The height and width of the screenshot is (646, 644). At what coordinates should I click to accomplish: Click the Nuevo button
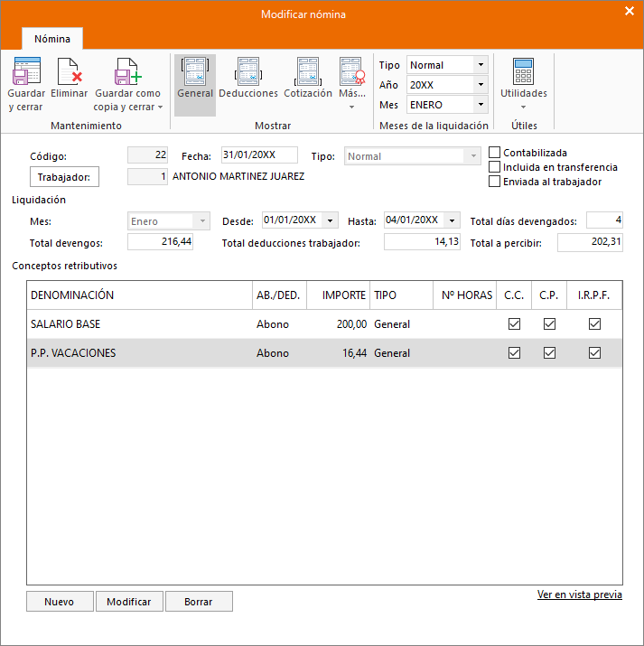click(60, 602)
